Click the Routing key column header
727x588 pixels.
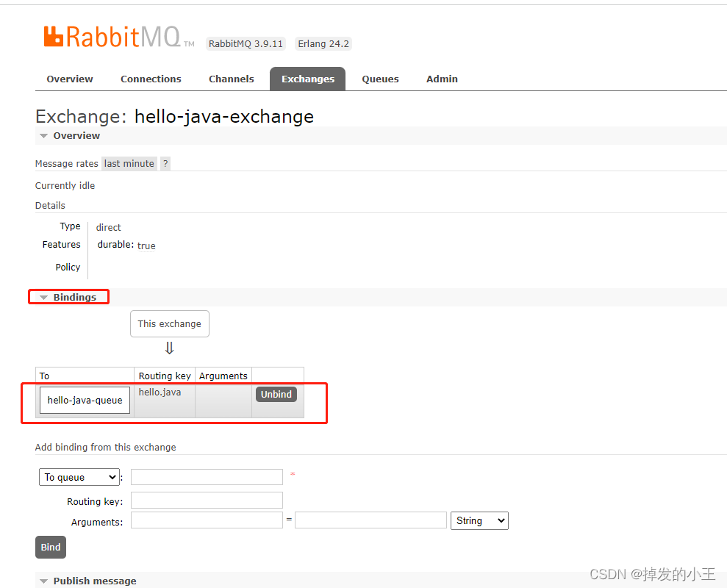(165, 376)
